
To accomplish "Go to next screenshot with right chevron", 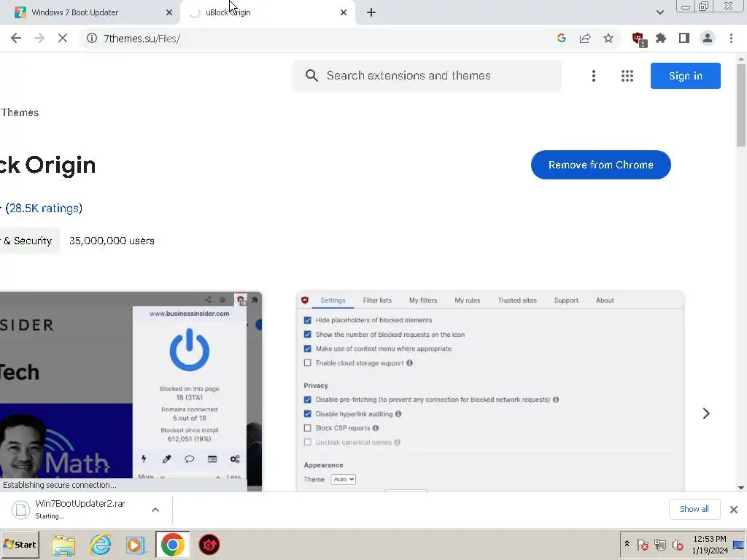I will 706,413.
